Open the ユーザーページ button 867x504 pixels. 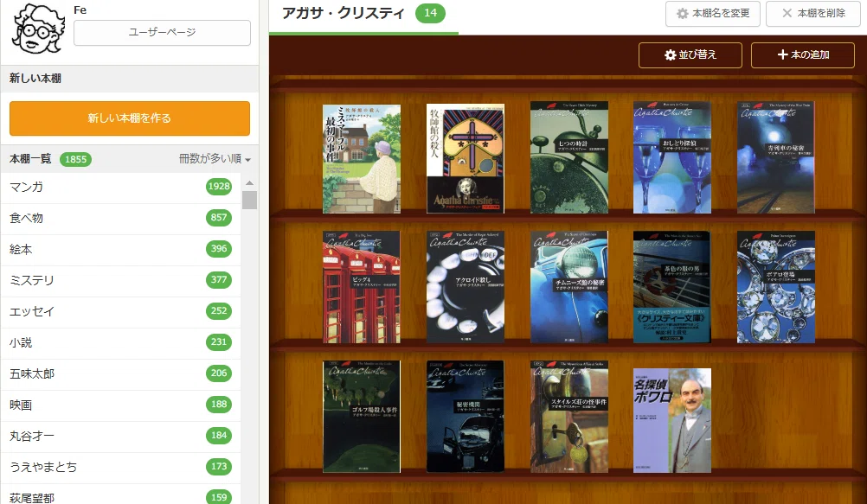pos(162,33)
